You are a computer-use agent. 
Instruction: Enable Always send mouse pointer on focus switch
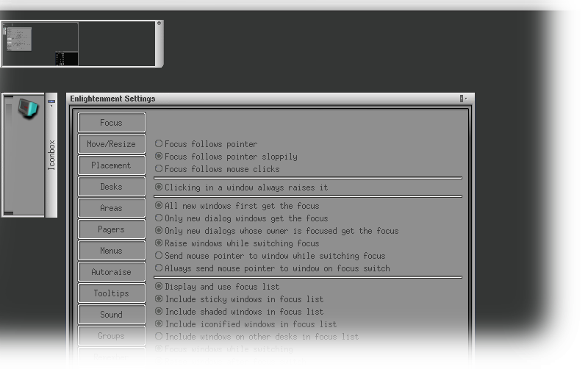pos(272,268)
